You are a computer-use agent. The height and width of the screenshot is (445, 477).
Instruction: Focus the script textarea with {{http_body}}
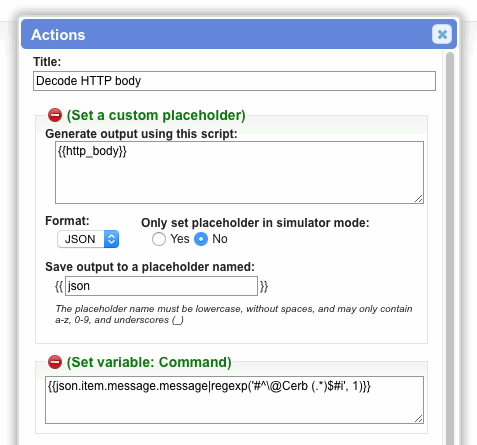[x=239, y=172]
